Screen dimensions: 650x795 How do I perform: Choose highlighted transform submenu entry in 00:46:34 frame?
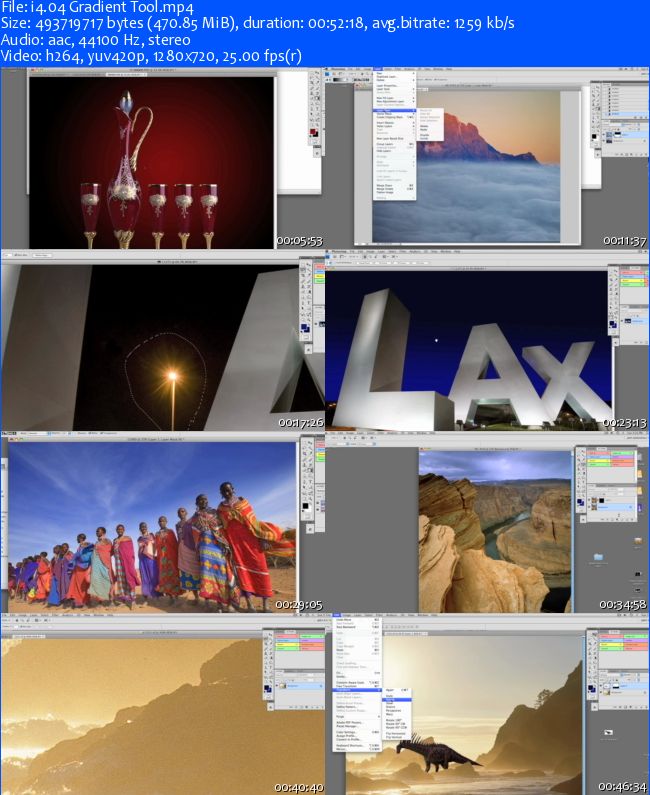coord(396,700)
